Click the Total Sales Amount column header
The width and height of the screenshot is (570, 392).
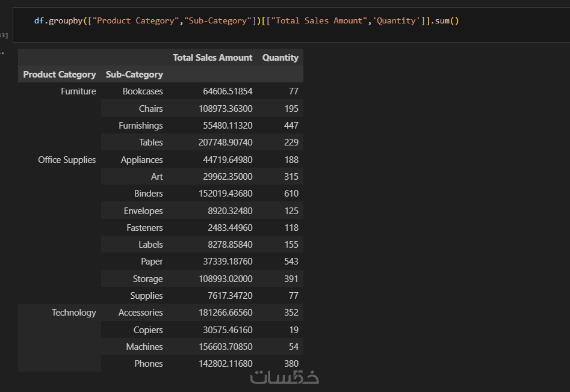click(212, 58)
